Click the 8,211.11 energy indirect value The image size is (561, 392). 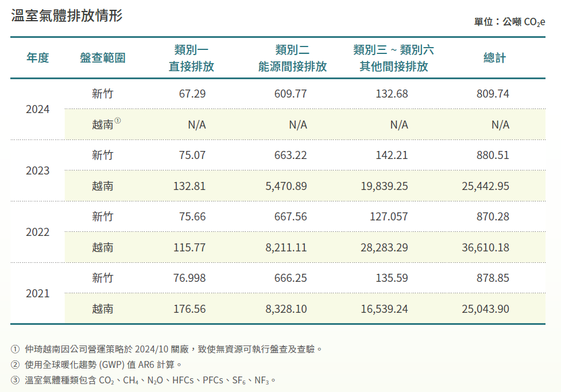click(286, 247)
